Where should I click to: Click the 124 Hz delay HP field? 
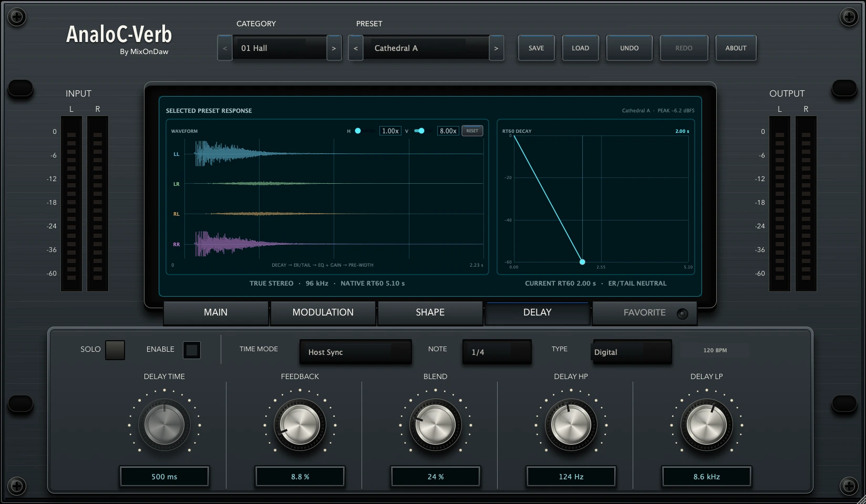point(571,477)
